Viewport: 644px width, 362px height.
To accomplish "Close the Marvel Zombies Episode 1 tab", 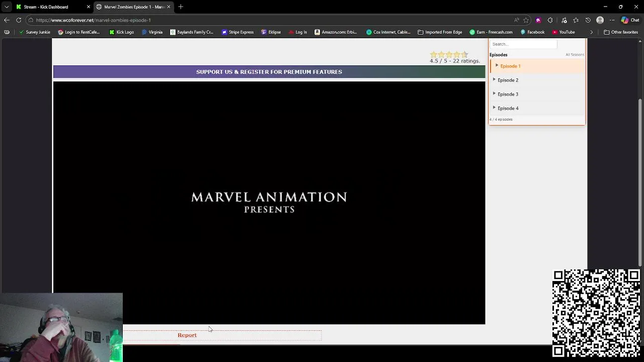I will 169,7.
